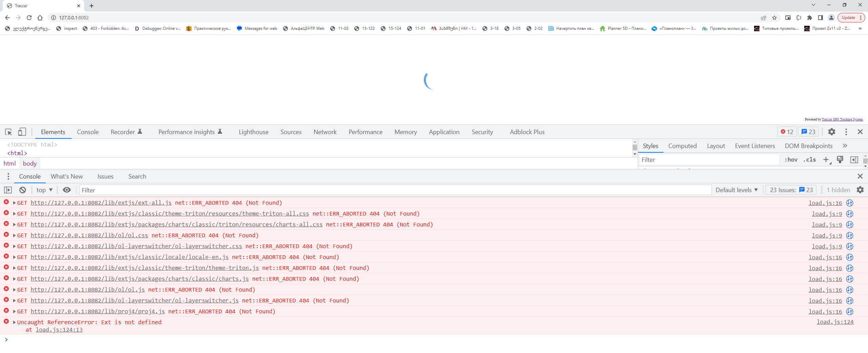Switch to the Network panel

pos(324,132)
